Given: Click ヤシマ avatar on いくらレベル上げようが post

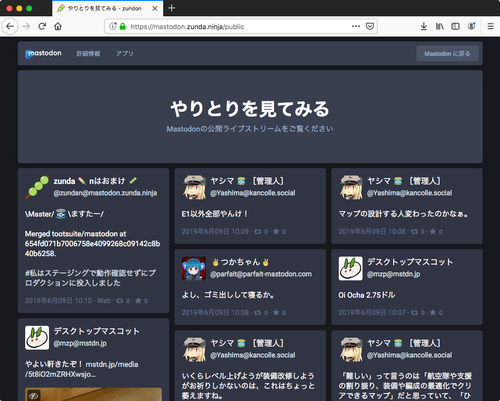Looking at the screenshot, I should coord(194,350).
